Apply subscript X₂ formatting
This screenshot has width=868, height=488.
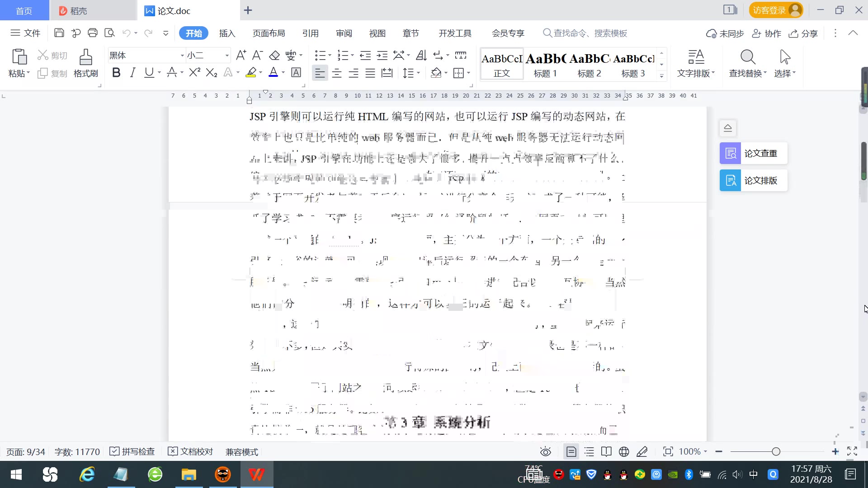click(212, 72)
